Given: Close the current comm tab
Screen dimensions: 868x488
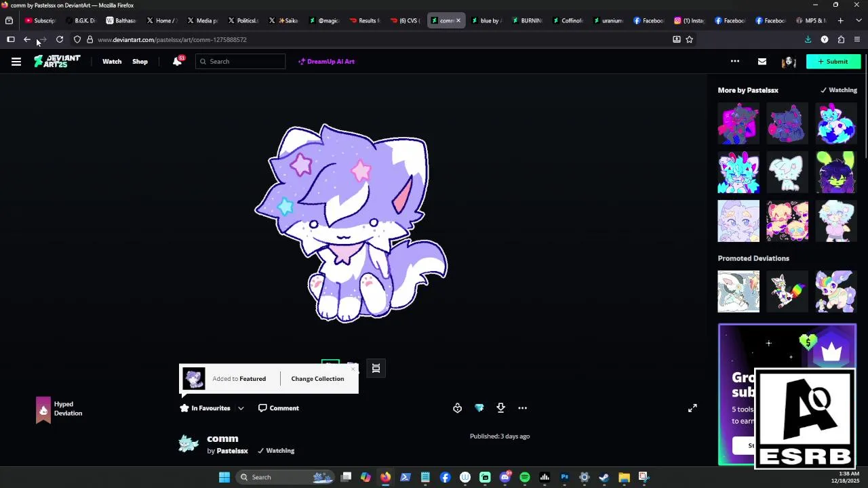Looking at the screenshot, I should point(458,21).
